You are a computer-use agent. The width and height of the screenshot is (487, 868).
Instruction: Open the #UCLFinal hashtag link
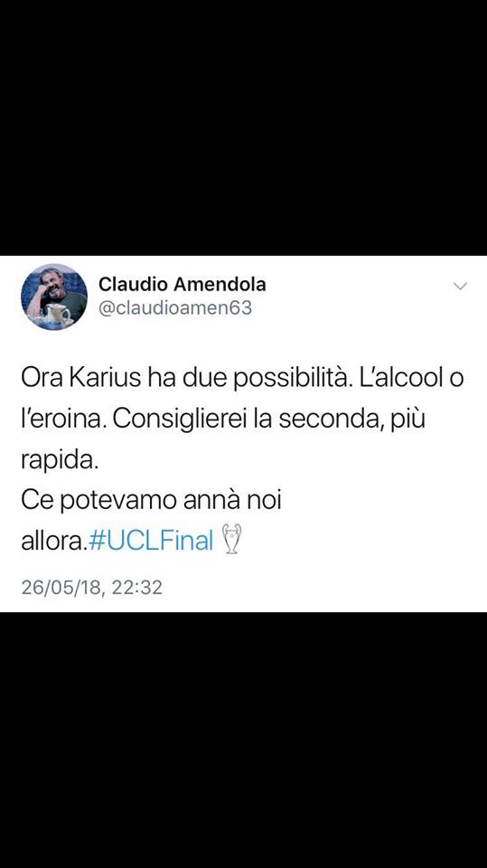(151, 541)
